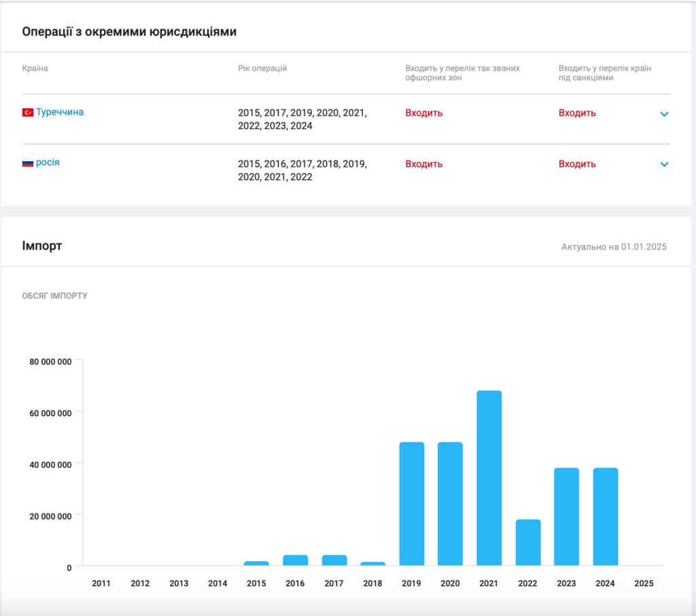This screenshot has height=616, width=696.
Task: Click the Країна column header
Action: [35, 69]
